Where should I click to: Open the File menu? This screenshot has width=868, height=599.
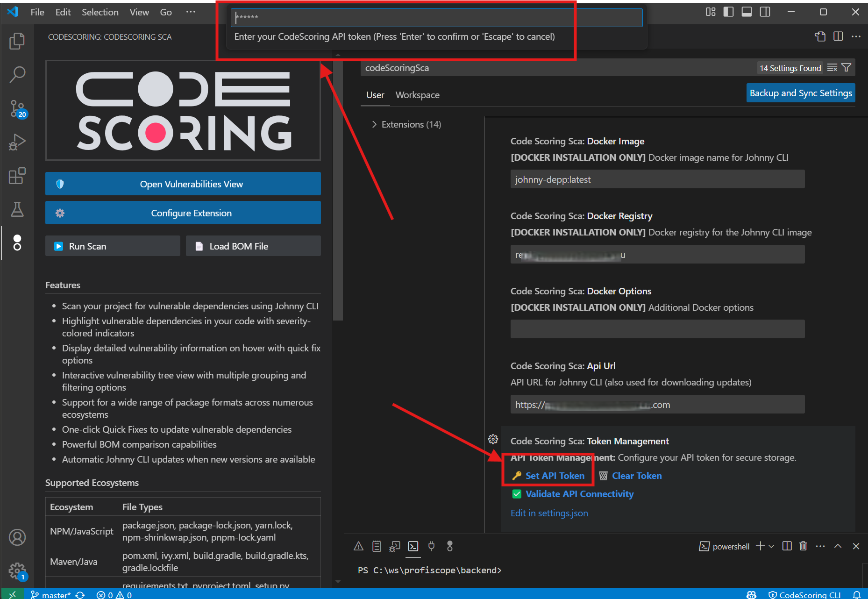click(x=37, y=12)
